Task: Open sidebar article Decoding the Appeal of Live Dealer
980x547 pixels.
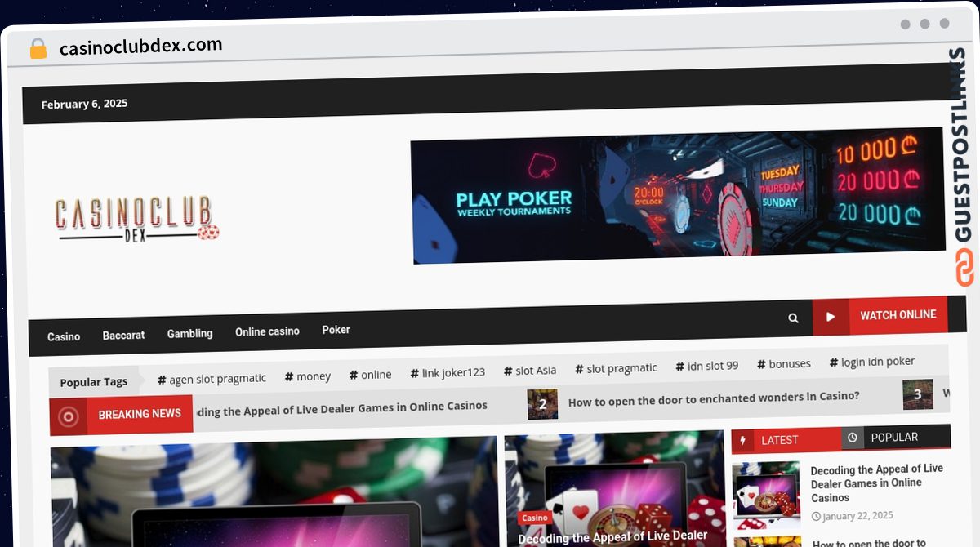Action: point(876,483)
